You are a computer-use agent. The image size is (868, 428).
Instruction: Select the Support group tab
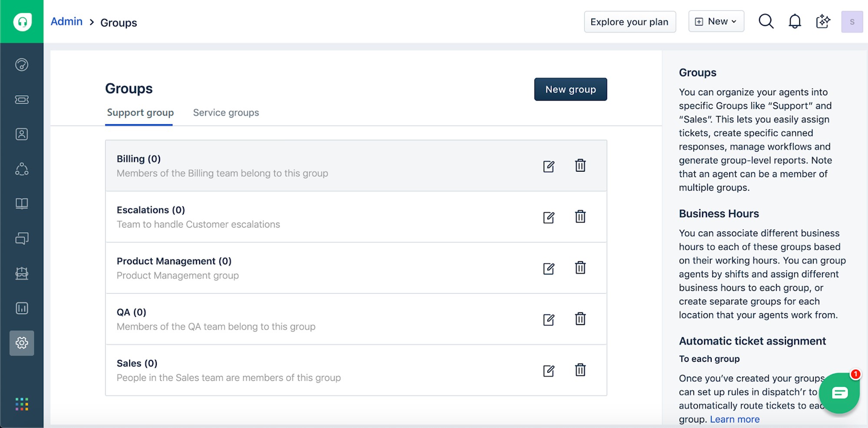[140, 113]
